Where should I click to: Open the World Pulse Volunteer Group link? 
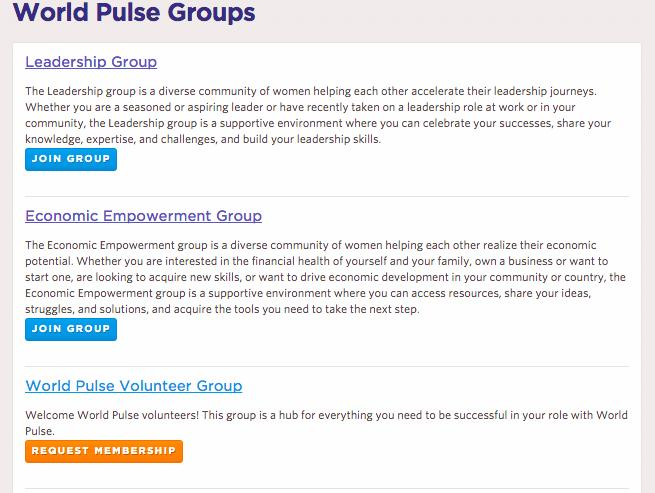(133, 386)
